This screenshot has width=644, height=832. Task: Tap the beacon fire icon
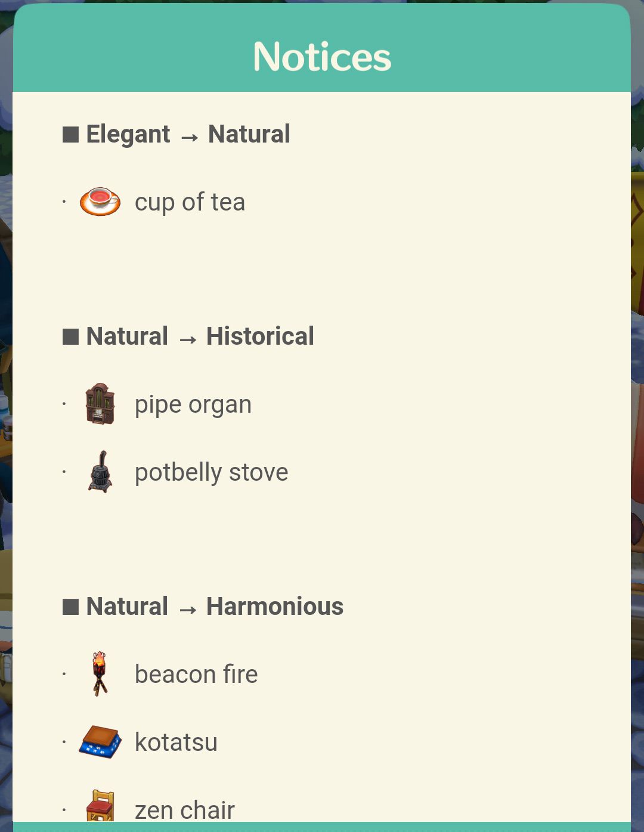click(x=100, y=674)
